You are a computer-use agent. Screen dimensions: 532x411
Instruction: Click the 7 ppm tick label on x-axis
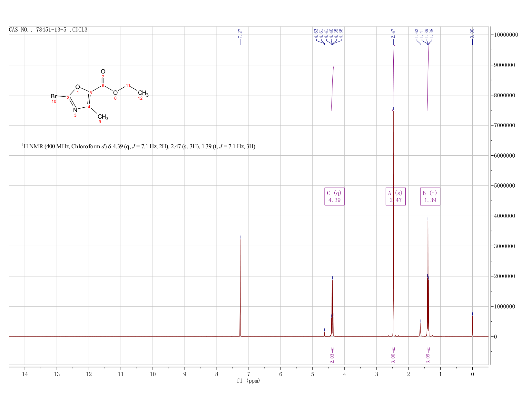pyautogui.click(x=249, y=374)
